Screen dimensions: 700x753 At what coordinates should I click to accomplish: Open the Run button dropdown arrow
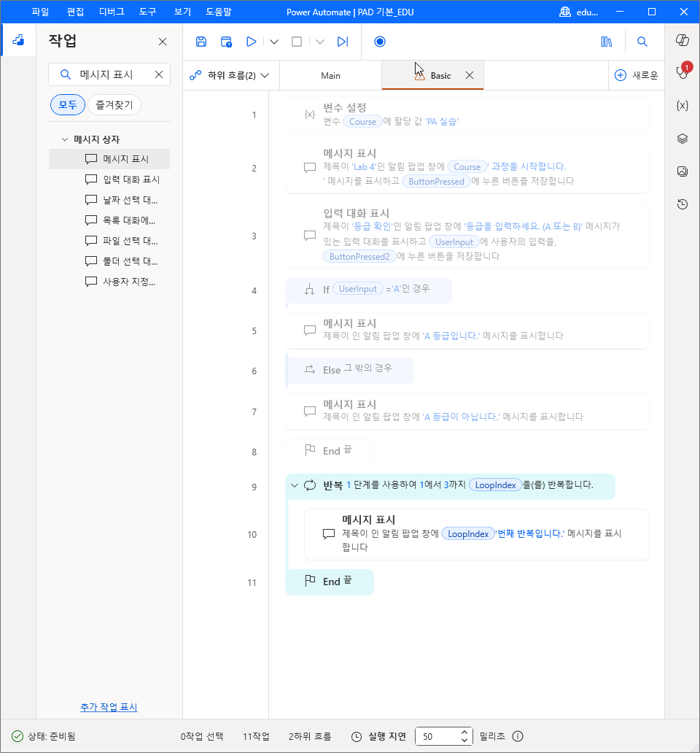[x=274, y=42]
